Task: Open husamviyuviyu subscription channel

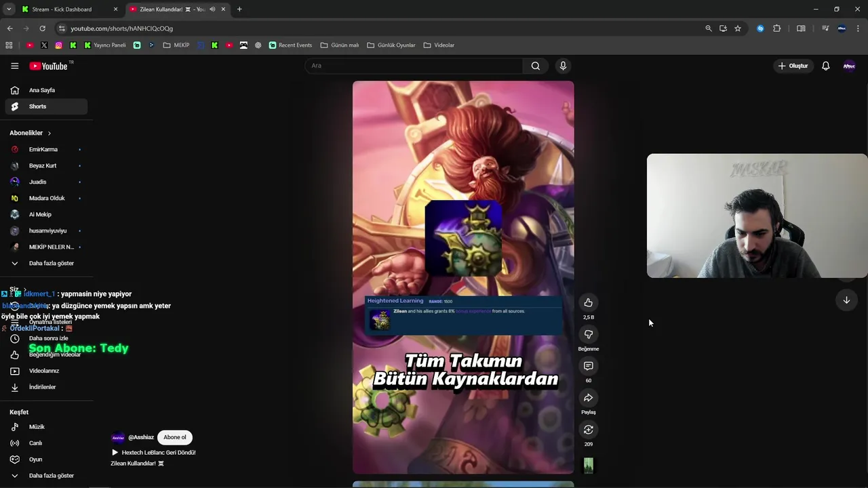Action: (x=46, y=230)
